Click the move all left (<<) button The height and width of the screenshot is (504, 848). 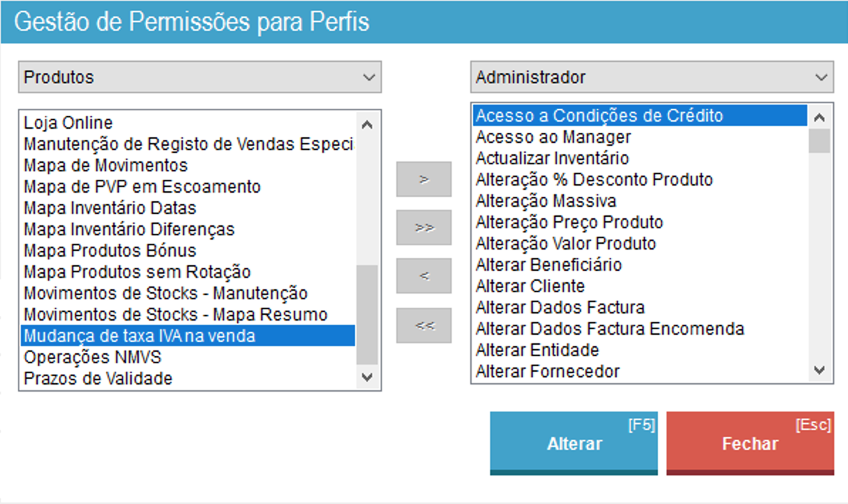424,325
